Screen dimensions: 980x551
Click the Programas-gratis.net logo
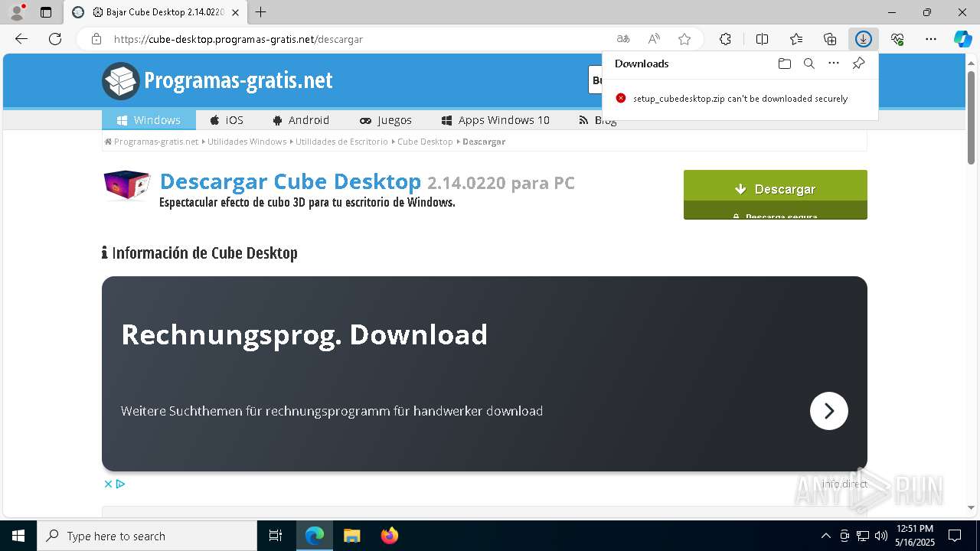pyautogui.click(x=217, y=80)
